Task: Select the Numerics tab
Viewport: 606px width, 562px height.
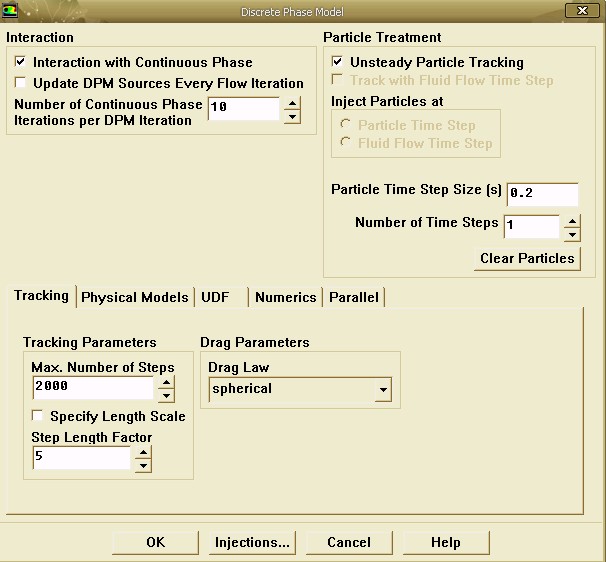Action: (x=285, y=297)
